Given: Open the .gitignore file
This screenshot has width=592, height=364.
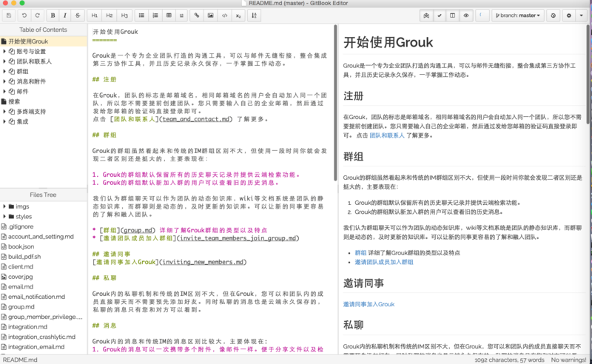Looking at the screenshot, I should [x=44, y=226].
